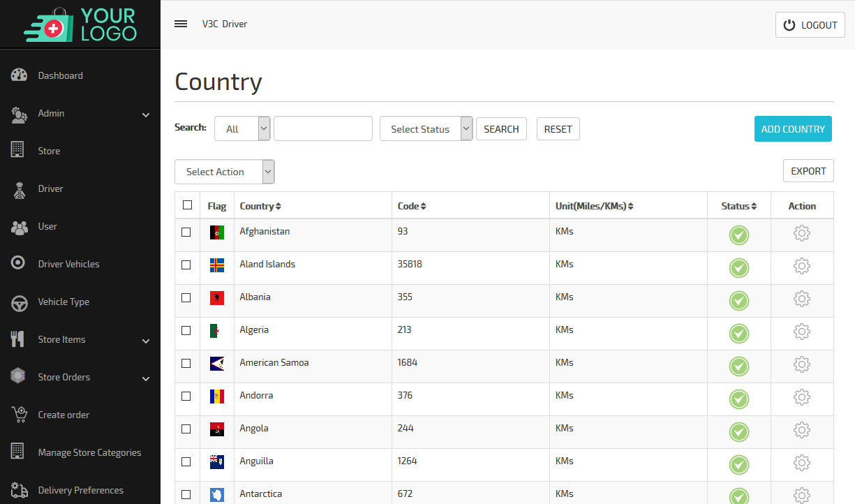
Task: Sort table by Unit(Miles/KMs) column
Action: click(595, 206)
